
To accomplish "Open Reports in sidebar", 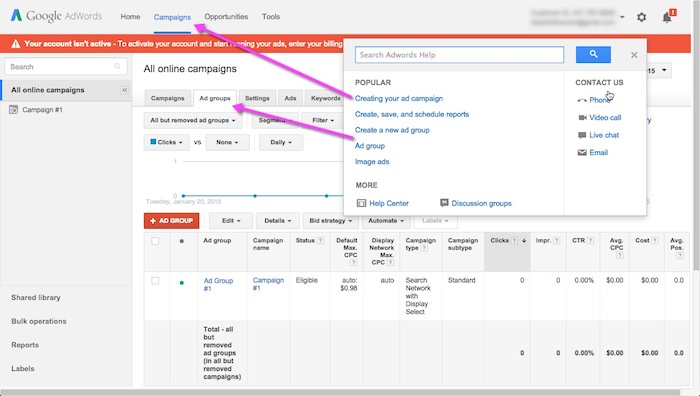I will [x=25, y=345].
